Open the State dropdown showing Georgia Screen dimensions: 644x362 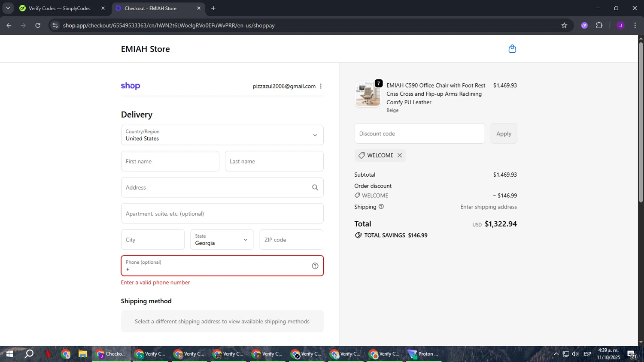222,240
